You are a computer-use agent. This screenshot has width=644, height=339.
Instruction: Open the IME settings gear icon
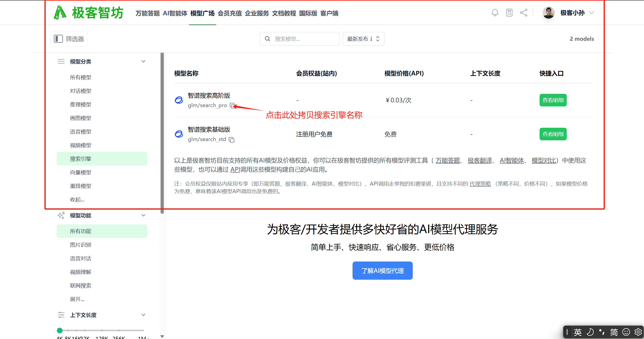(638, 332)
